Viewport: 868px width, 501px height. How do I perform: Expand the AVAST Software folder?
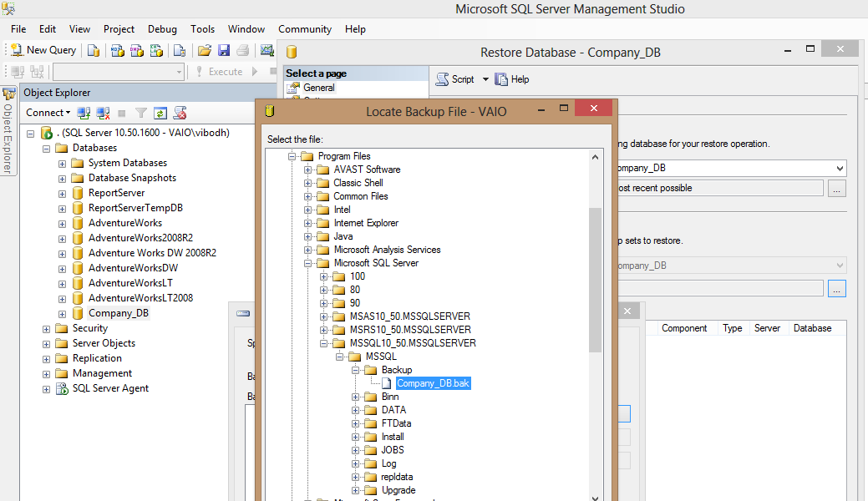pyautogui.click(x=308, y=170)
